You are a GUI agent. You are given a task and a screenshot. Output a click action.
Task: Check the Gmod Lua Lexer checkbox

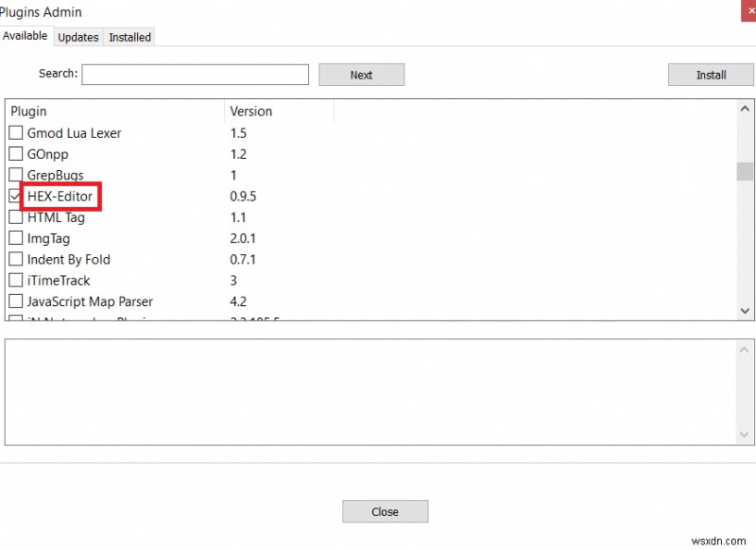click(x=15, y=133)
